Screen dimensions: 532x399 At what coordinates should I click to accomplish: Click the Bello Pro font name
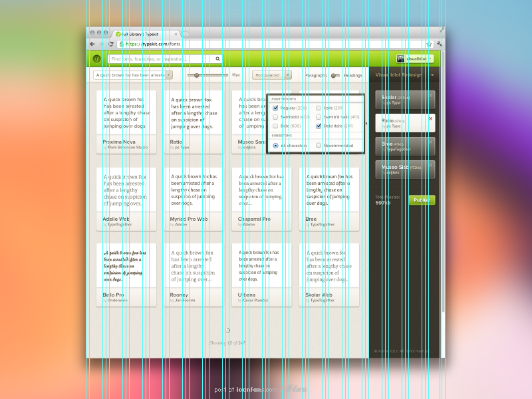[x=113, y=295]
